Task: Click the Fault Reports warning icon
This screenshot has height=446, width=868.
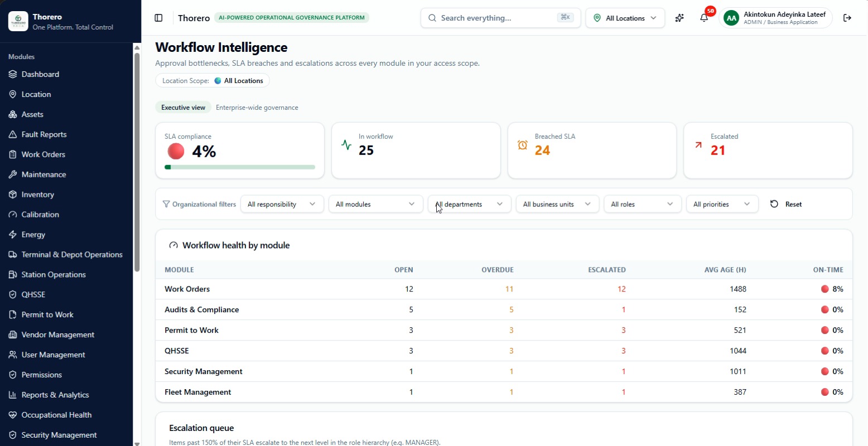Action: click(x=13, y=134)
